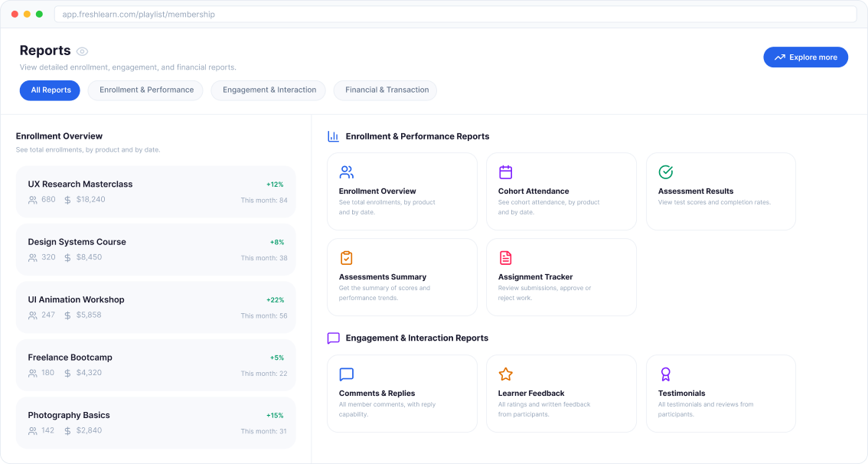The height and width of the screenshot is (464, 868).
Task: Toggle the eye icon beside Reports title
Action: coord(82,51)
